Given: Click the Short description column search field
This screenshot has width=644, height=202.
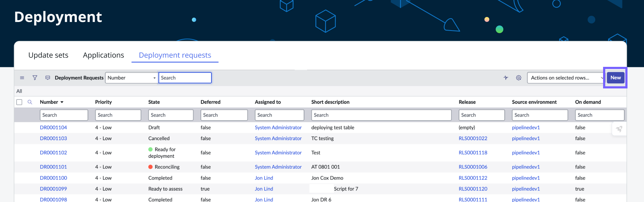Looking at the screenshot, I should pos(381,115).
